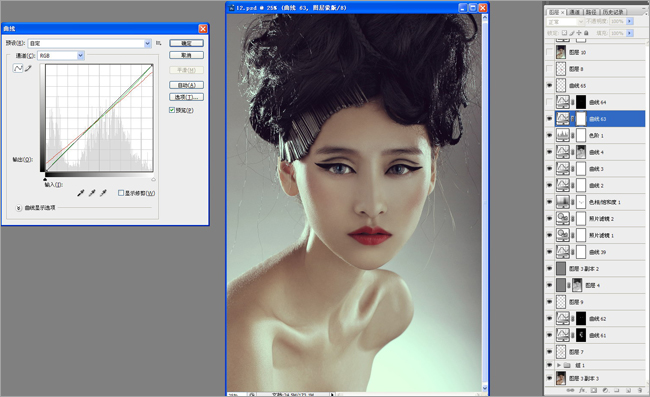The image size is (650, 397).
Task: Click the link layers icon at Layers panel bottom
Action: tap(570, 390)
